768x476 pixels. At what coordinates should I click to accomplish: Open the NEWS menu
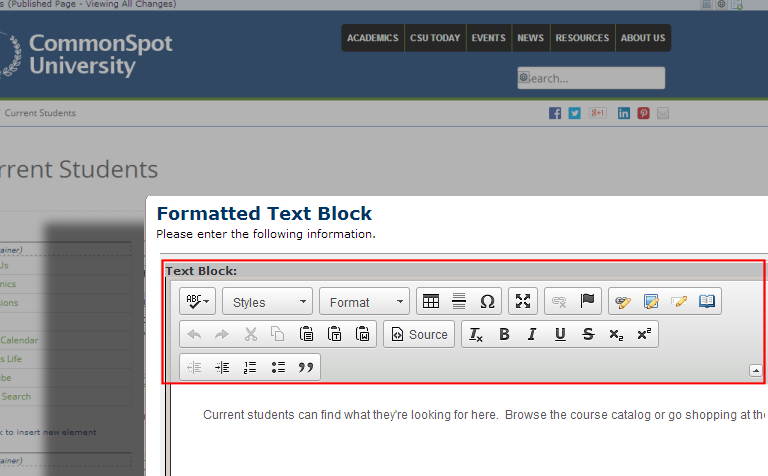[x=530, y=38]
